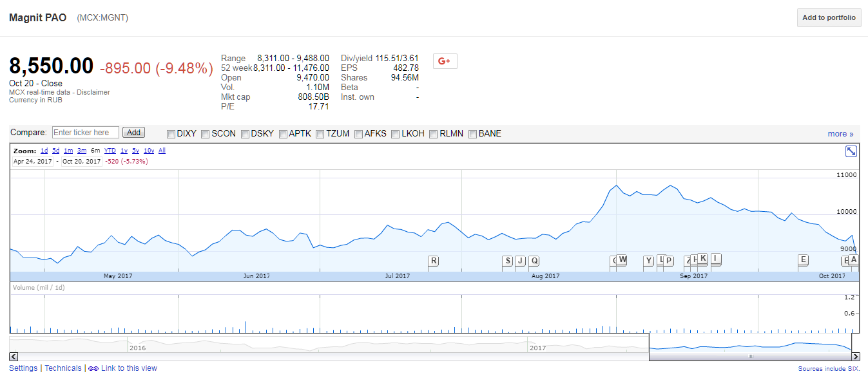
Task: Switch chart zoom to 3m
Action: (x=82, y=151)
